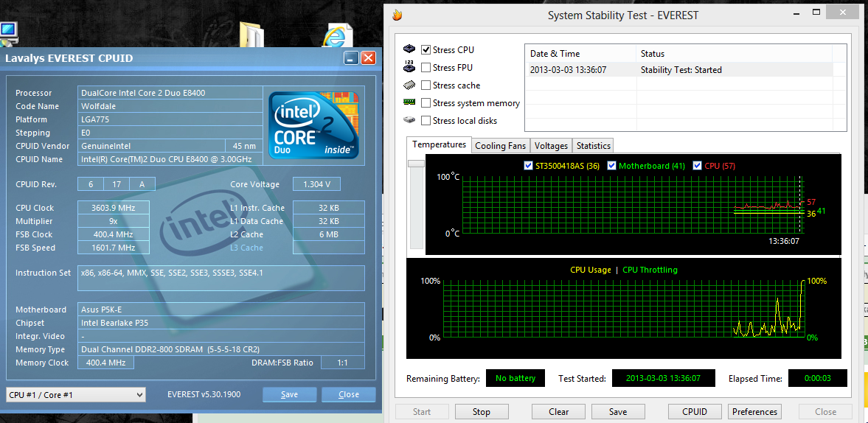Click the Test Started timestamp readout
Screen dimensions: 868x423
point(663,378)
